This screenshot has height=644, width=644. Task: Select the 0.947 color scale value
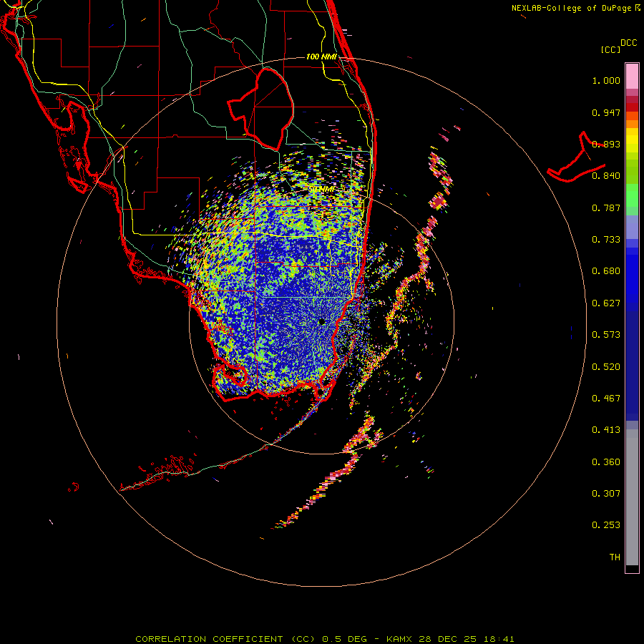pyautogui.click(x=606, y=112)
